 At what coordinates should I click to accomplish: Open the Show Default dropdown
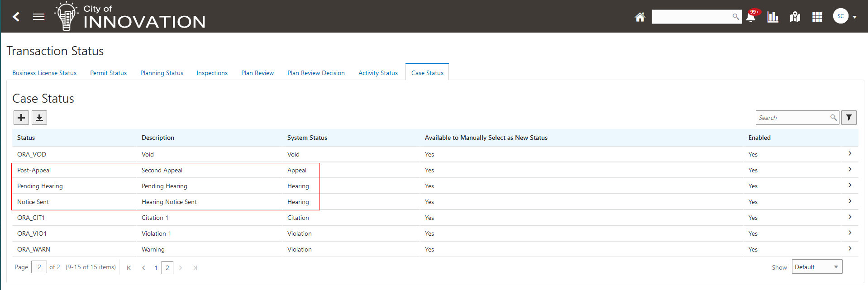tap(816, 267)
